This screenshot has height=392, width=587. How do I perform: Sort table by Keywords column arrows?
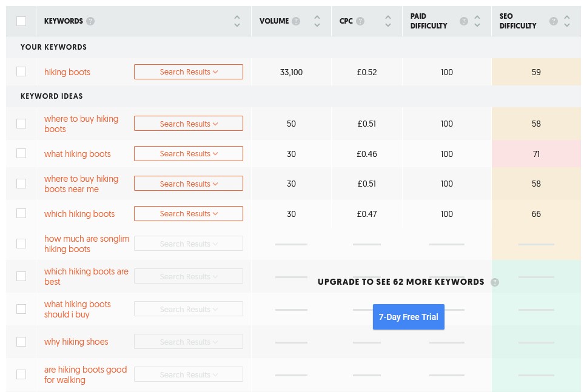(x=237, y=21)
